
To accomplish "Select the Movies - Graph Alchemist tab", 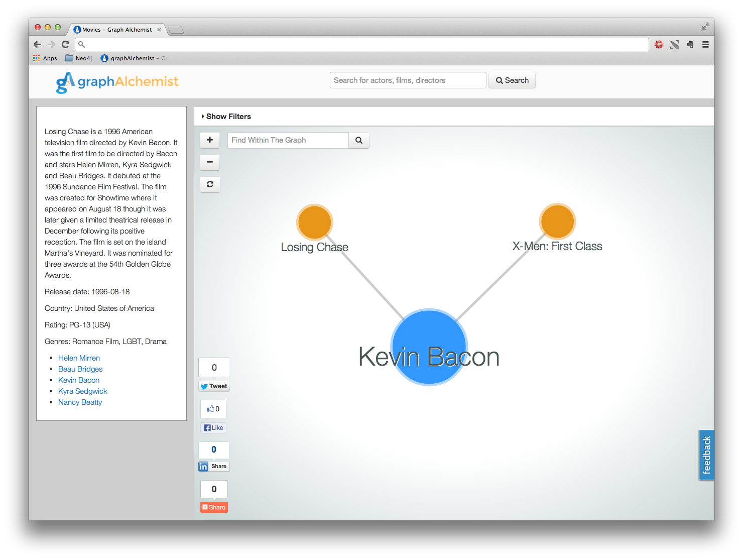I will pyautogui.click(x=117, y=30).
